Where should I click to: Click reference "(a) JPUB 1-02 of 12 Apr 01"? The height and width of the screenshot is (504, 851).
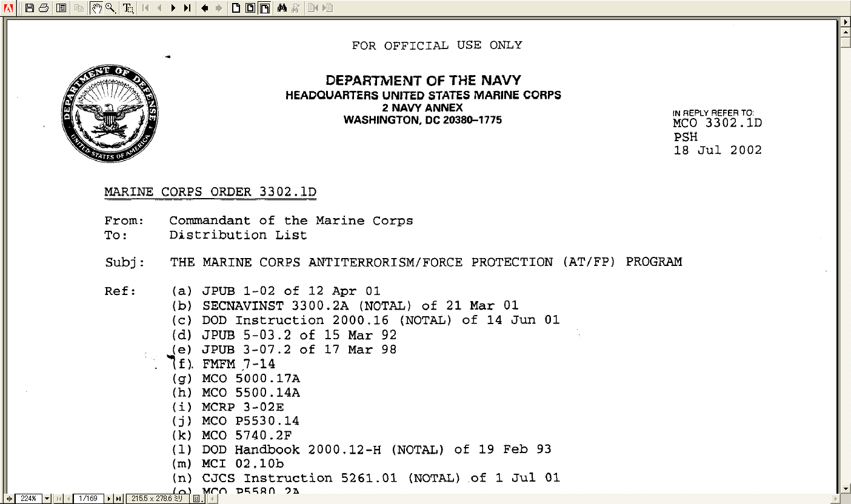[x=276, y=291]
